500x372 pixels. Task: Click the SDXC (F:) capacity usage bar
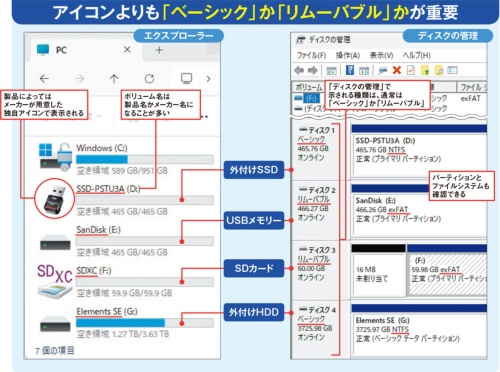[x=145, y=282]
